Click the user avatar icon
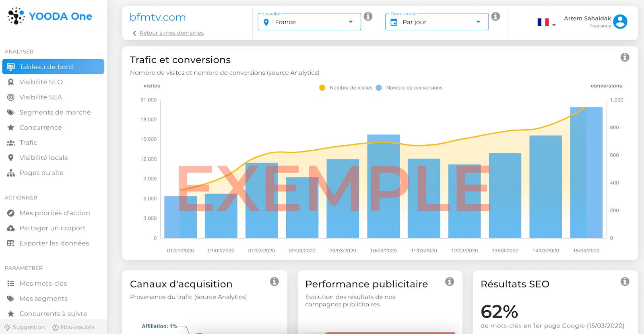The width and height of the screenshot is (644, 334). click(x=620, y=21)
